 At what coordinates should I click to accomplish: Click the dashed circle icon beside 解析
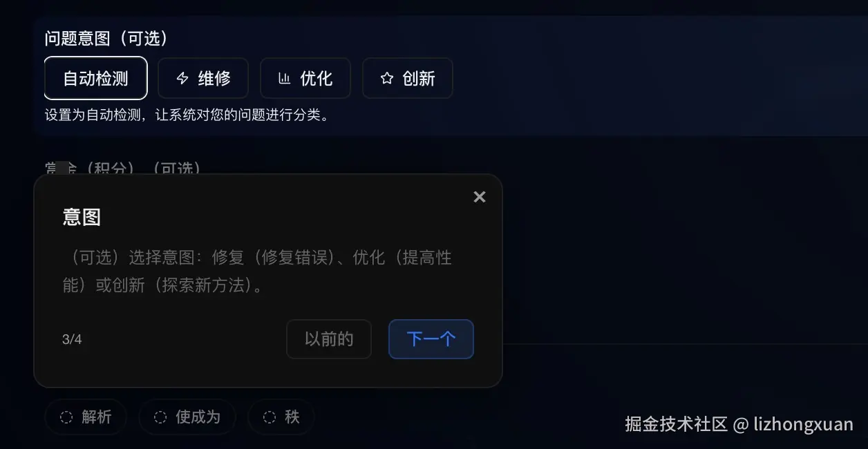tap(66, 417)
